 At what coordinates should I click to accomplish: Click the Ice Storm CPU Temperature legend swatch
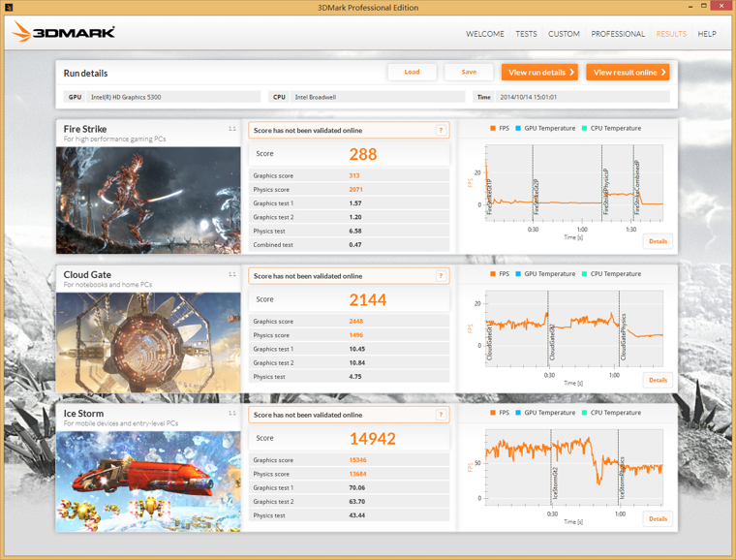click(584, 413)
